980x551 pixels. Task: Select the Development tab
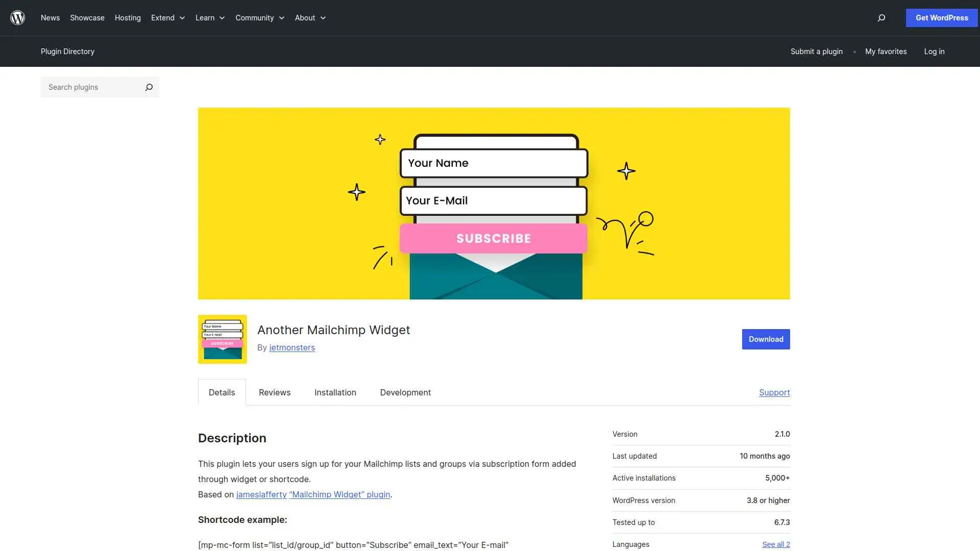tap(405, 392)
